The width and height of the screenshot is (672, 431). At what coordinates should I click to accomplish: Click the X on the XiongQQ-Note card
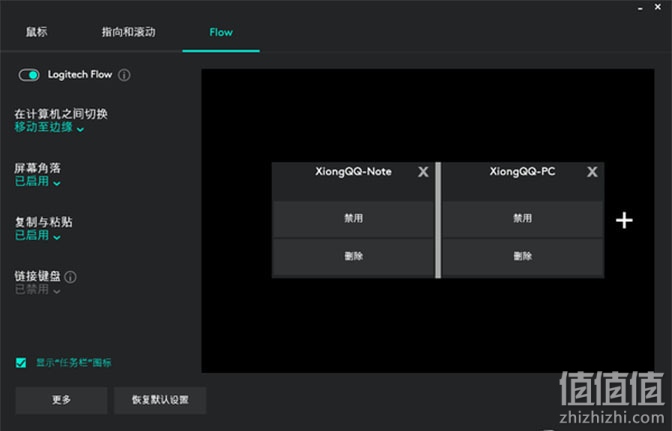[423, 172]
